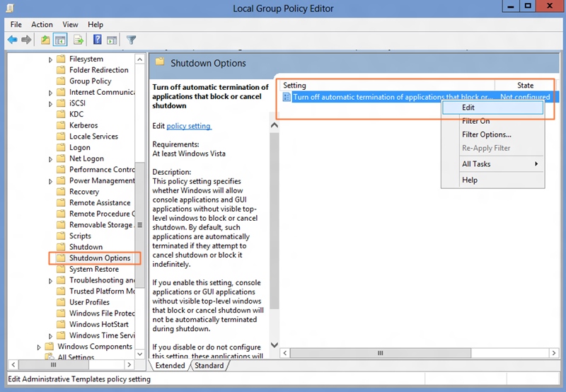
Task: Toggle the Show/Hide Action Pane icon
Action: click(112, 40)
